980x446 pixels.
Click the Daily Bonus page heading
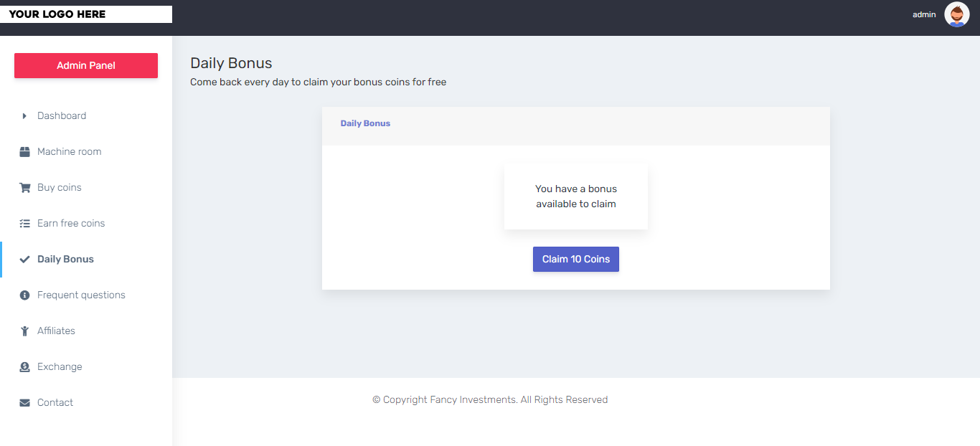pos(231,63)
